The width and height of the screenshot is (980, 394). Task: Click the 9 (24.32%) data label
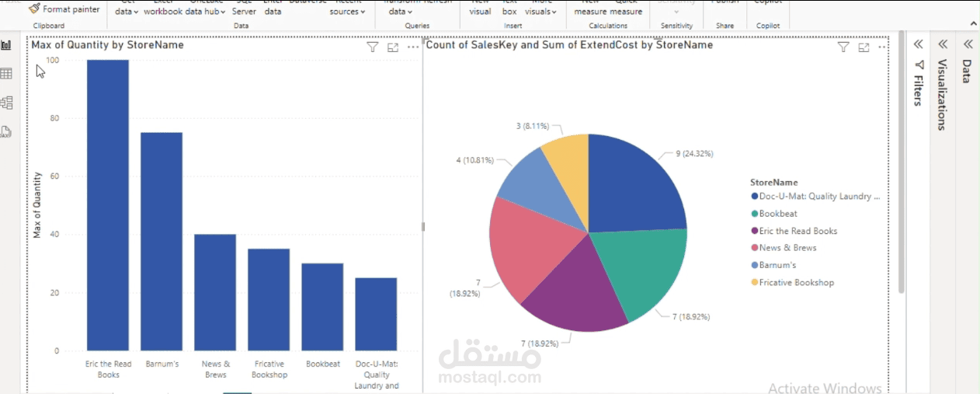[x=694, y=154]
